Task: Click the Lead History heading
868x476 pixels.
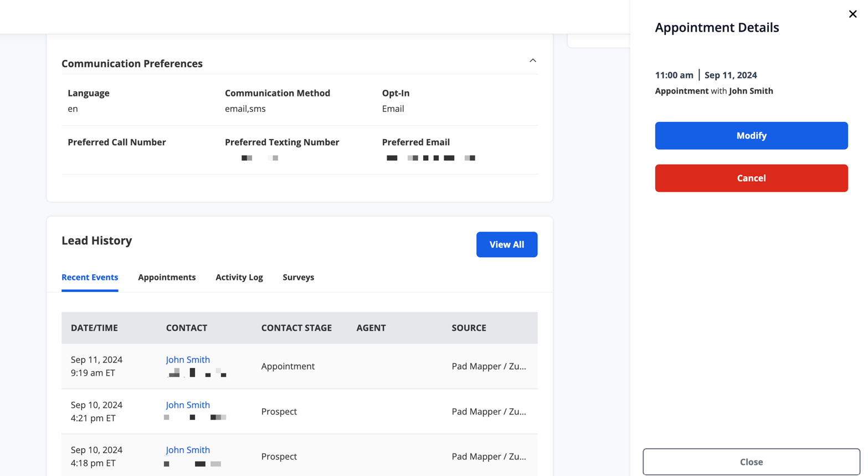Action: click(97, 240)
